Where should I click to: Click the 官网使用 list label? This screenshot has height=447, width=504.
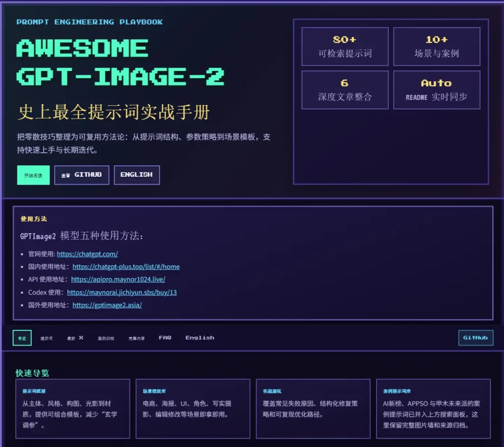(x=41, y=254)
